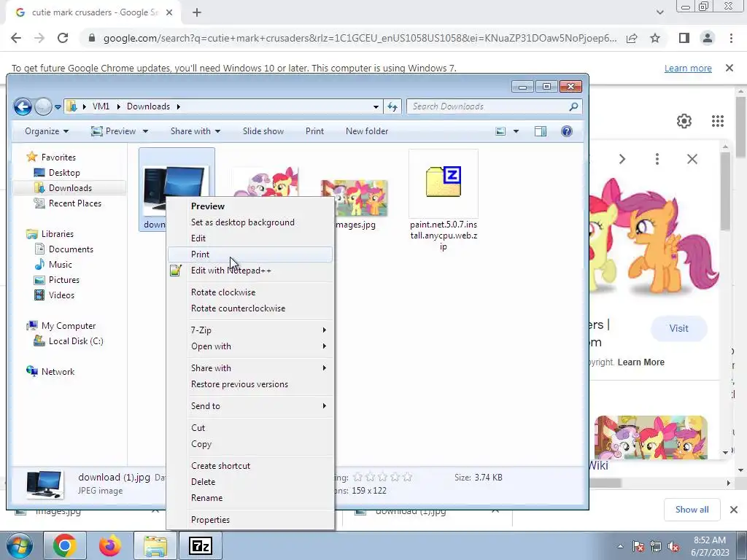Choose Set as desktop background
This screenshot has height=560, width=747.
point(251,222)
